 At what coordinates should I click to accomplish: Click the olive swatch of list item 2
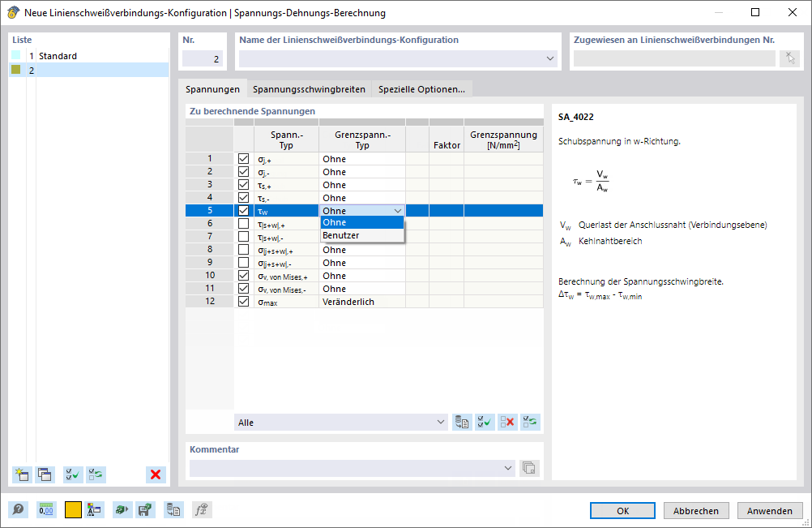tap(16, 70)
